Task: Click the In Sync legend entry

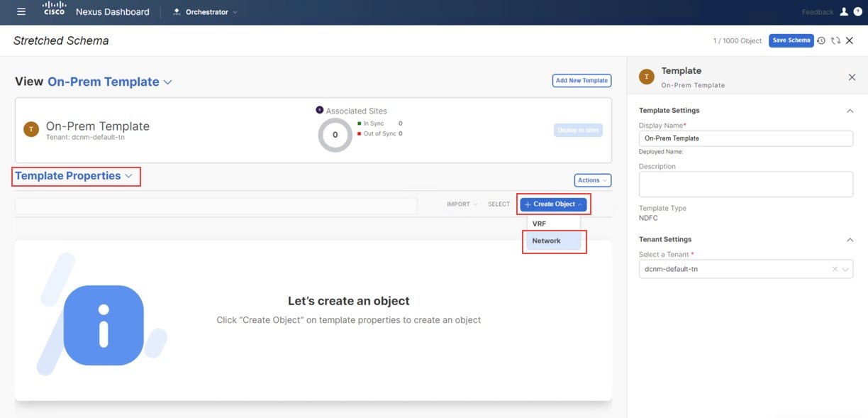Action: [x=379, y=123]
